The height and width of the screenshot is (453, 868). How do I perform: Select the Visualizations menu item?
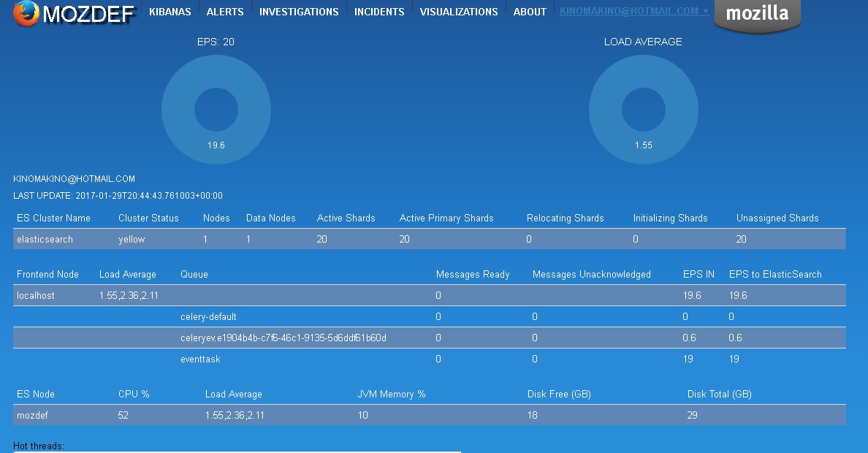coord(459,12)
